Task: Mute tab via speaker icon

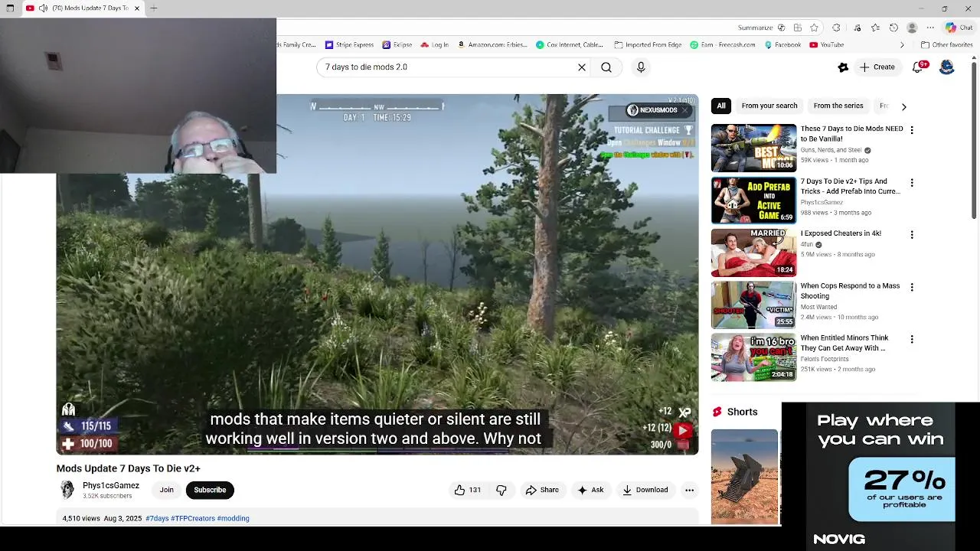Action: (x=43, y=8)
